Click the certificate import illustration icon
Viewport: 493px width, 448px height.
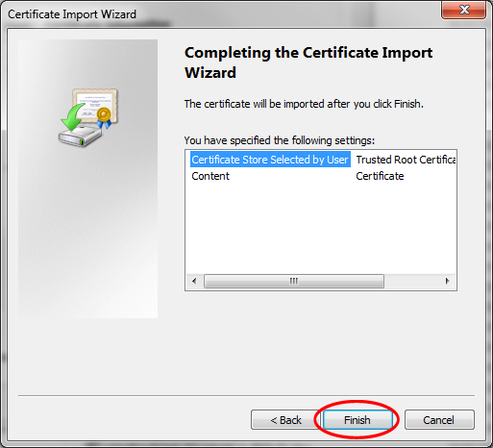pos(89,117)
